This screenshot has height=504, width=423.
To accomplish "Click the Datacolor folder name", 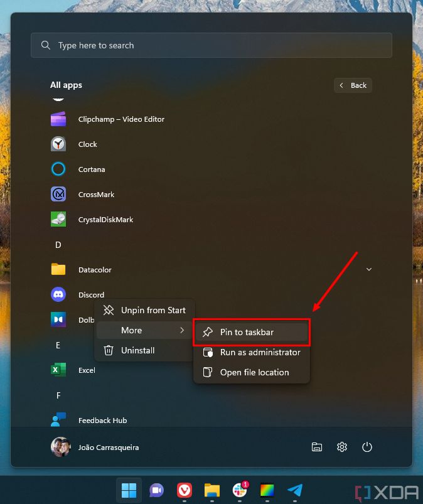I will pyautogui.click(x=95, y=270).
